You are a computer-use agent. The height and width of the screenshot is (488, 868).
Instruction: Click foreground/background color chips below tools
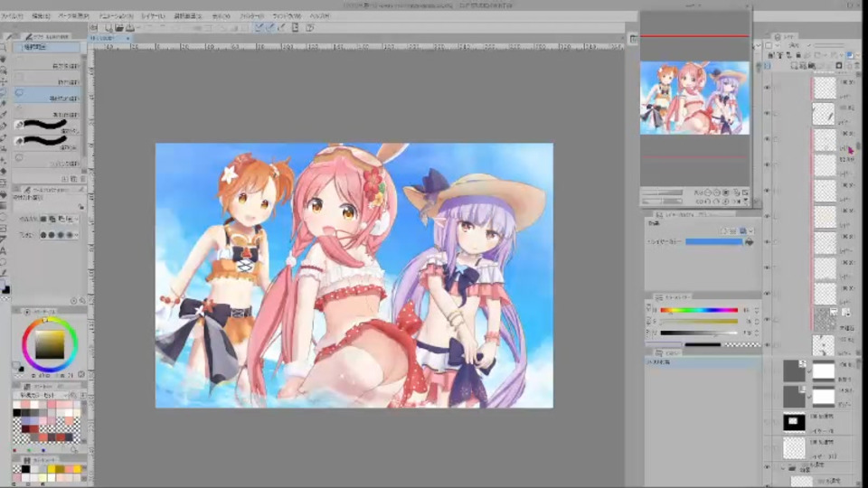point(5,288)
